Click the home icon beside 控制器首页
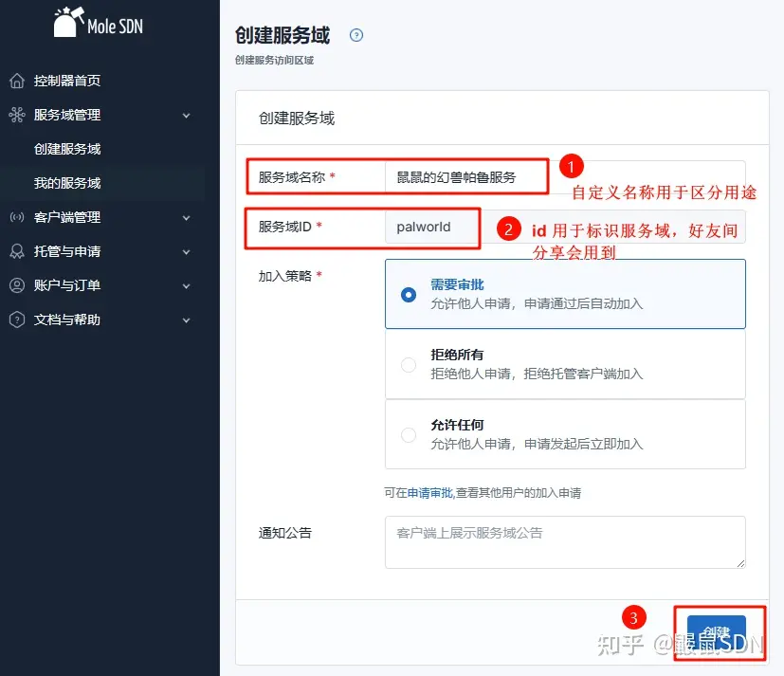Screen dimensions: 784x676 tap(17, 81)
